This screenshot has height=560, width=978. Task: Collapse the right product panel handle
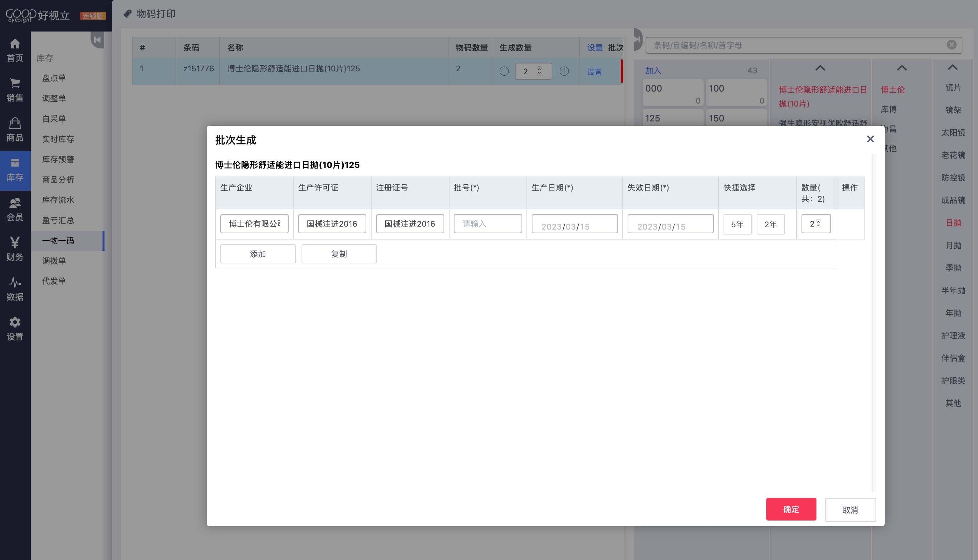[638, 39]
